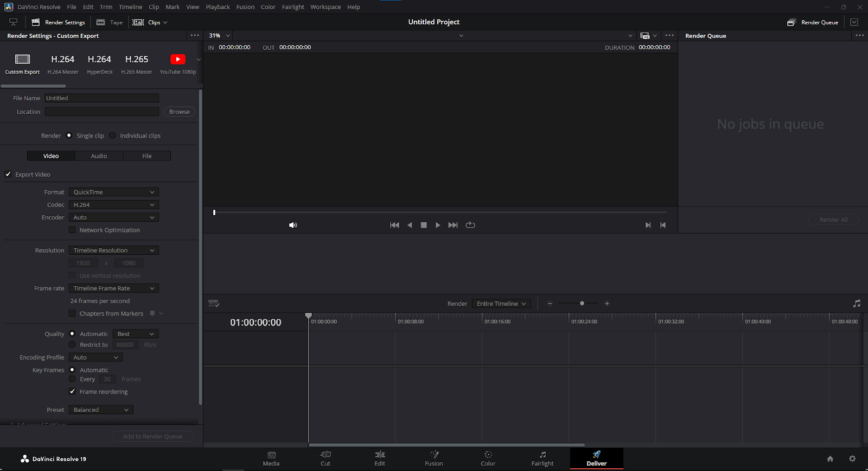This screenshot has height=471, width=868.
Task: Open the Format QuickTime dropdown
Action: 114,192
